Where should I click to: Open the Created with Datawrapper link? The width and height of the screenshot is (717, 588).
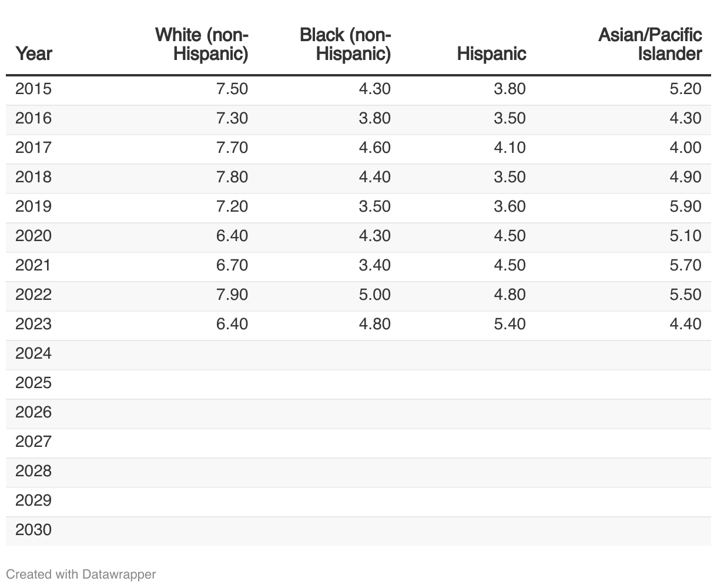click(x=81, y=574)
